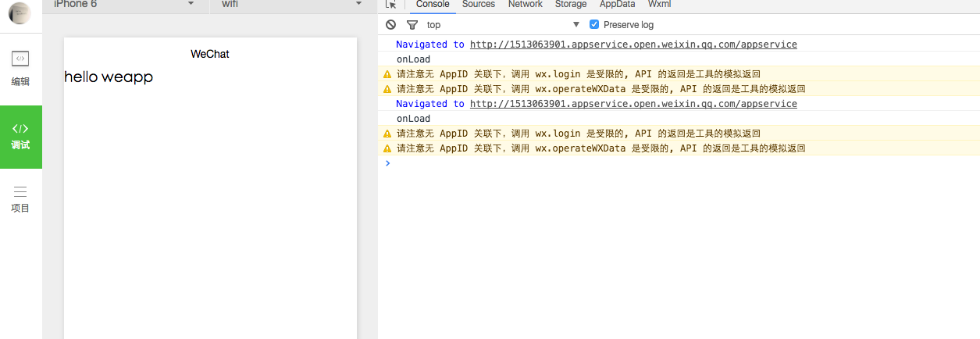
Task: Expand the iPhone 6 device dropdown
Action: click(x=191, y=4)
